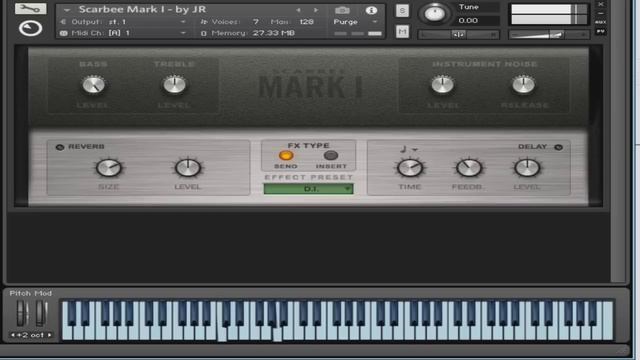Select the Send FX type
Image resolution: width=640 pixels, height=360 pixels.
click(286, 156)
